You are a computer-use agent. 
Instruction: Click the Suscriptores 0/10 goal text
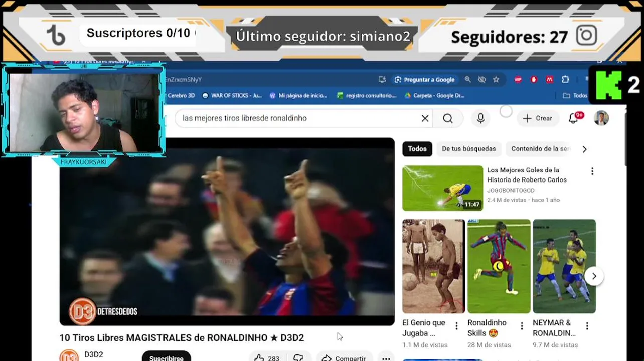[138, 33]
